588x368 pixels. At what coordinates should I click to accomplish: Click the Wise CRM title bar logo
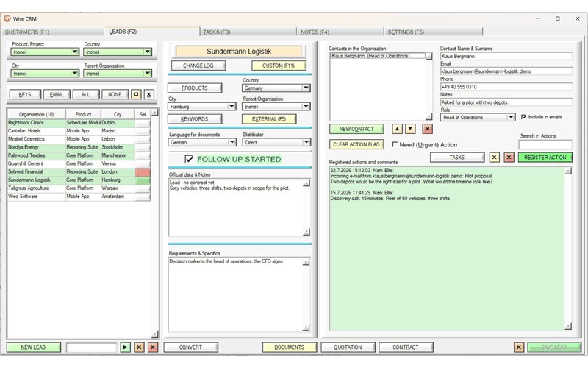[7, 18]
